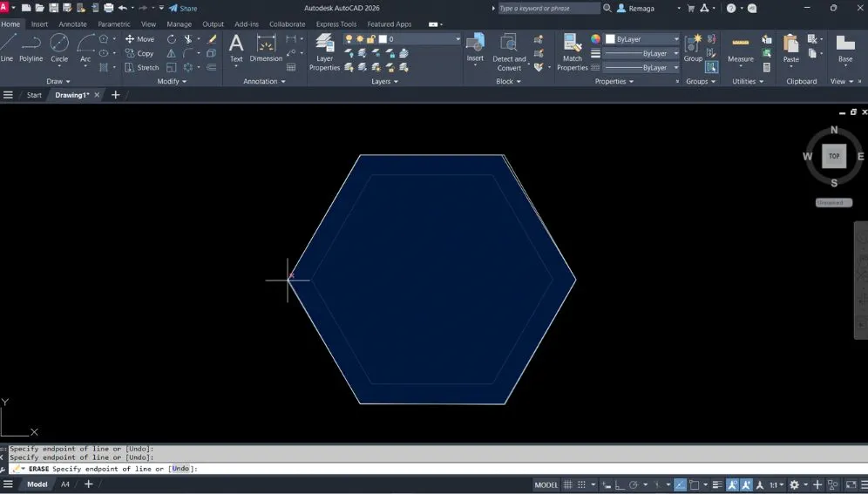Click the Share button
This screenshot has height=494, width=868.
[183, 8]
